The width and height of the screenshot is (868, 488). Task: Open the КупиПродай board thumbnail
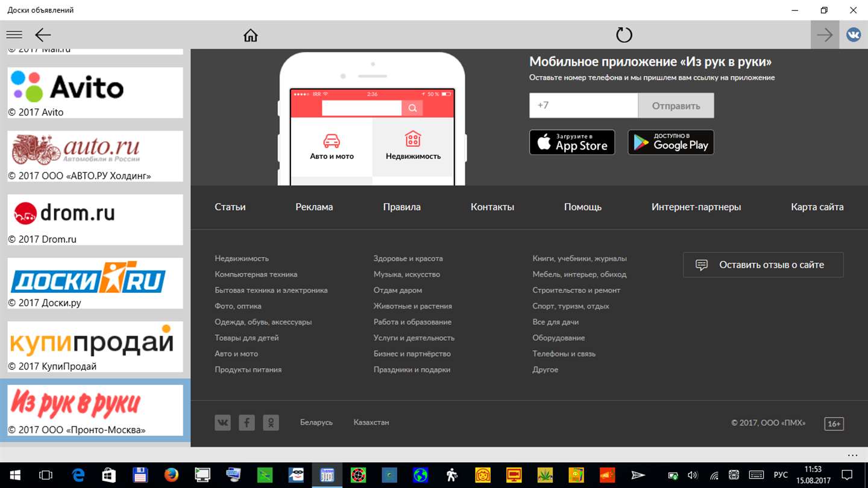tap(95, 346)
